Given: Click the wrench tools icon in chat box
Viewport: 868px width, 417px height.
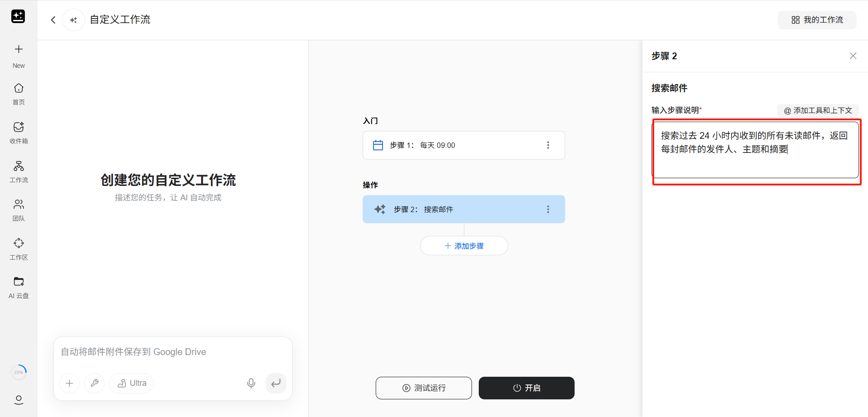Looking at the screenshot, I should (94, 384).
